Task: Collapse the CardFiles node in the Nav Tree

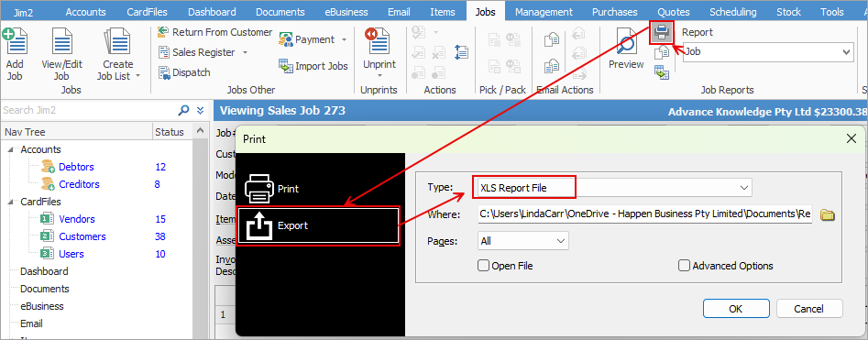Action: 10,202
